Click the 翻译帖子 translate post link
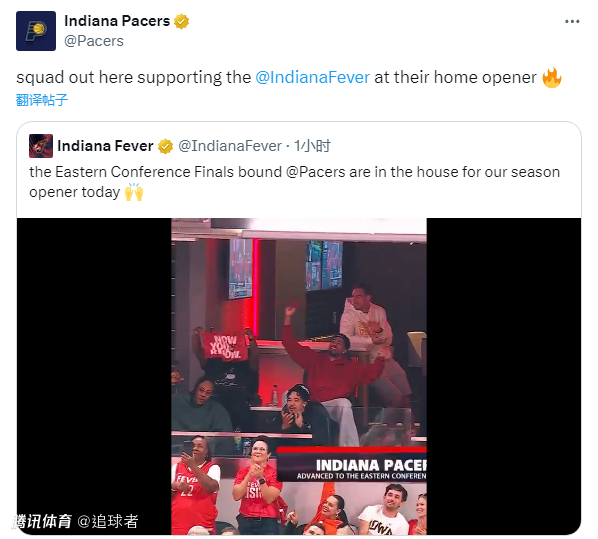 click(42, 100)
